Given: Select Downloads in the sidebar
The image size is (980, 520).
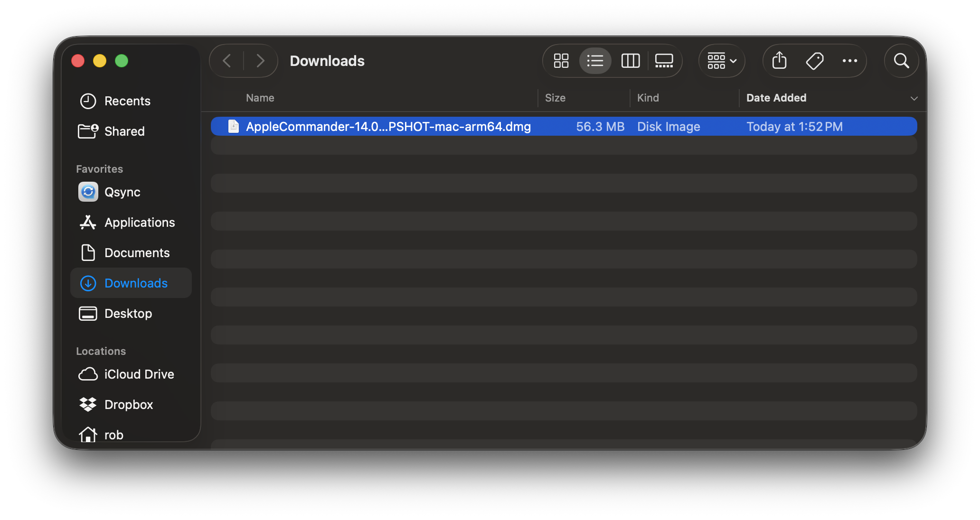Looking at the screenshot, I should tap(131, 283).
